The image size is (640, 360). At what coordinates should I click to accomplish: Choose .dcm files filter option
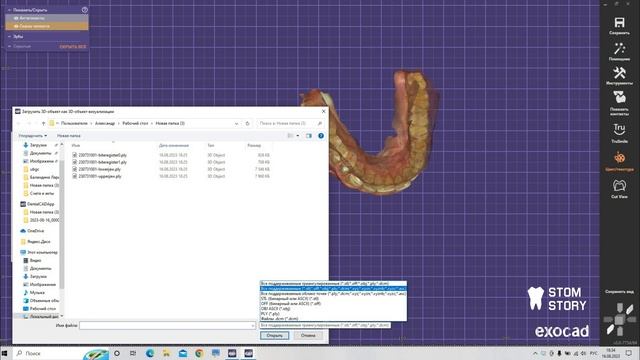pyautogui.click(x=333, y=318)
